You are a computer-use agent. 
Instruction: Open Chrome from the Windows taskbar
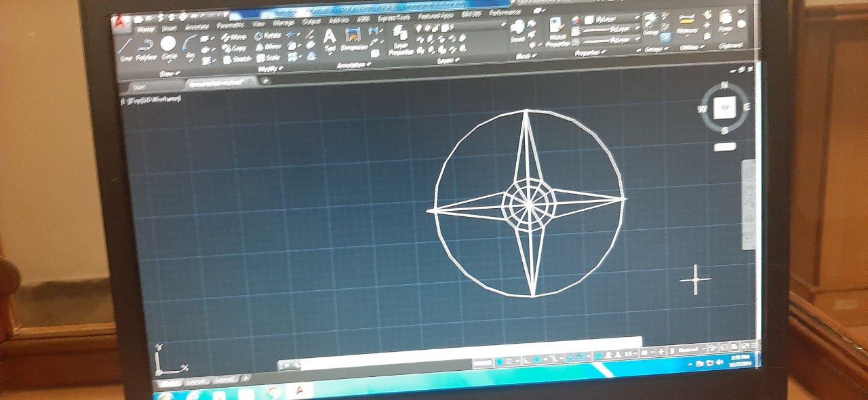coord(274,393)
